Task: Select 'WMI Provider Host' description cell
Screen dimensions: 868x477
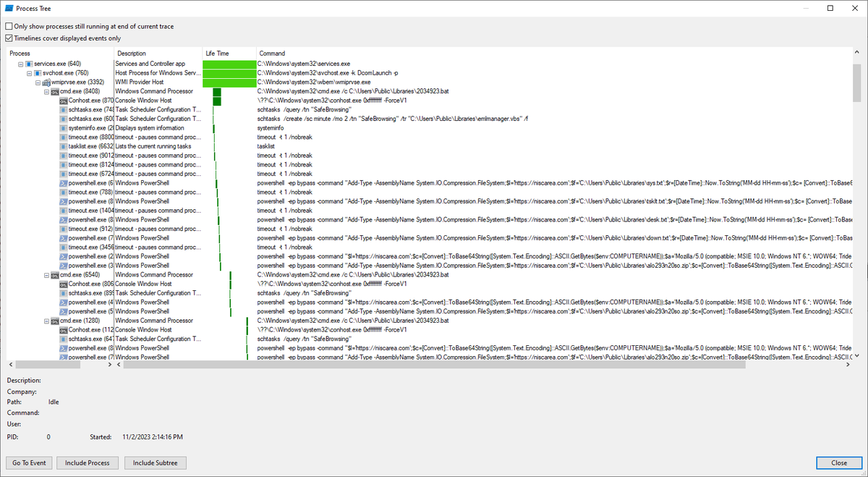Action: coord(140,83)
